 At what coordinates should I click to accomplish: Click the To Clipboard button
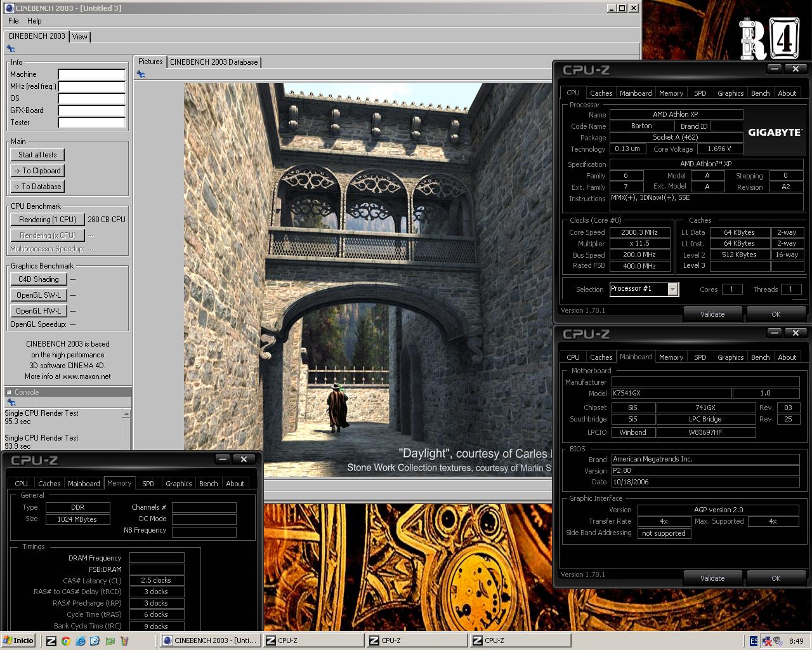37,171
